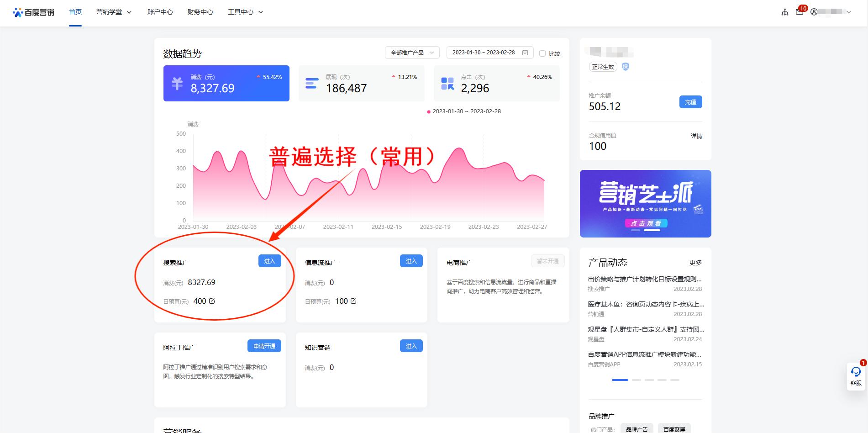The image size is (868, 433).
Task: Click the 充值 recharge button
Action: (x=691, y=102)
